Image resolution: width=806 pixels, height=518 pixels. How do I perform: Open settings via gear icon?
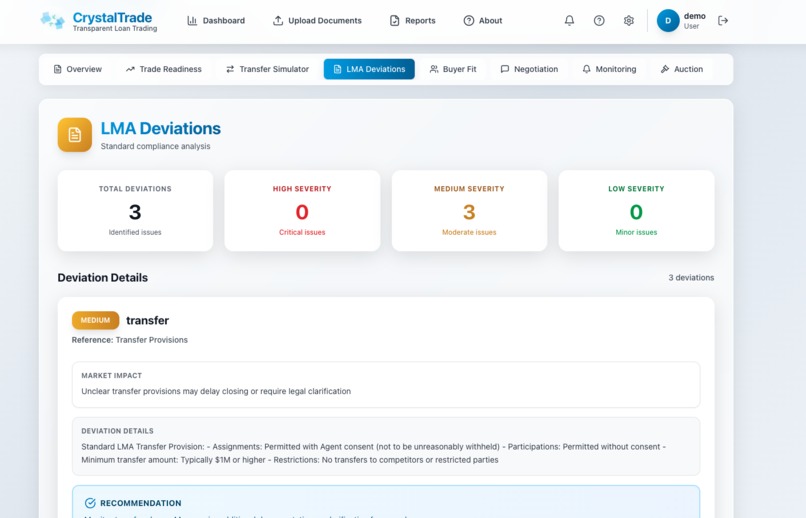(628, 21)
